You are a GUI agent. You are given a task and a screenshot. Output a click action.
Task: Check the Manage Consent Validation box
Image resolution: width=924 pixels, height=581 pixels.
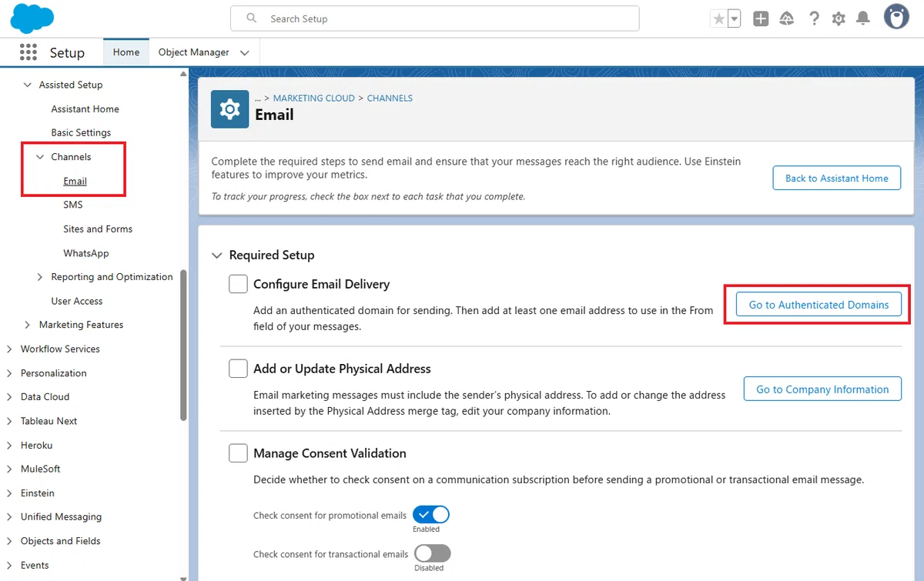[238, 453]
